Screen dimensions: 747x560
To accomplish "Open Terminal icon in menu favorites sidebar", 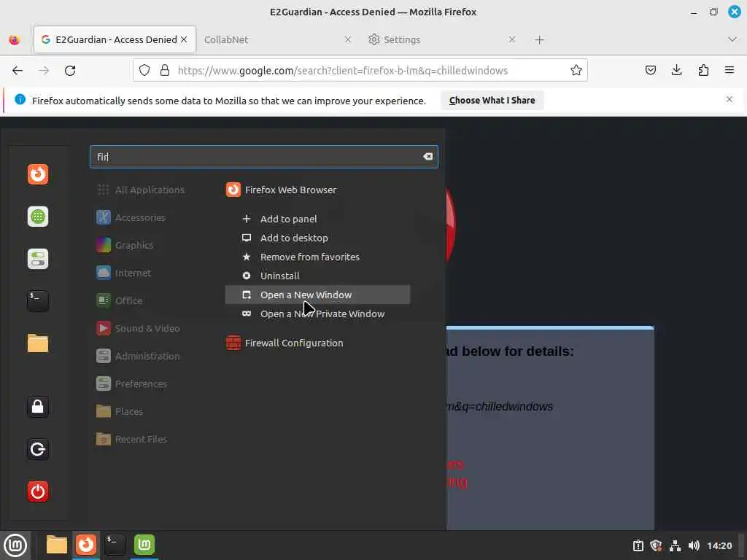I will 38,301.
